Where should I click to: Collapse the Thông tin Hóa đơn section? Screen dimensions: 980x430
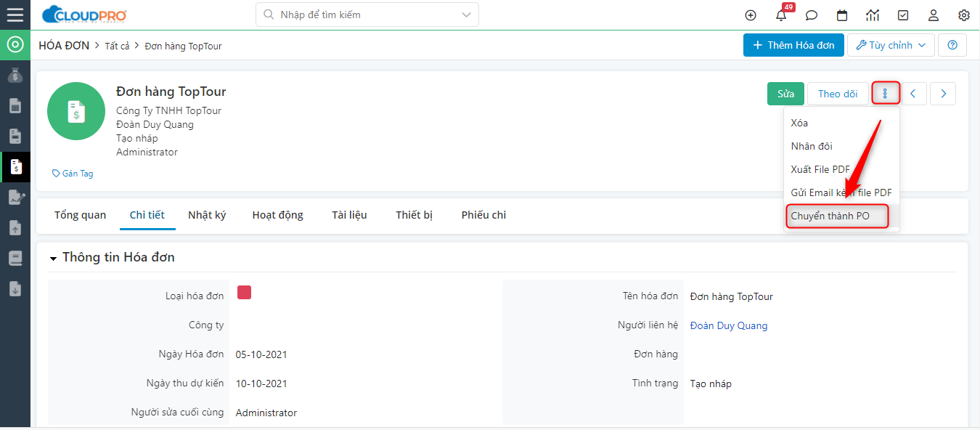point(53,259)
